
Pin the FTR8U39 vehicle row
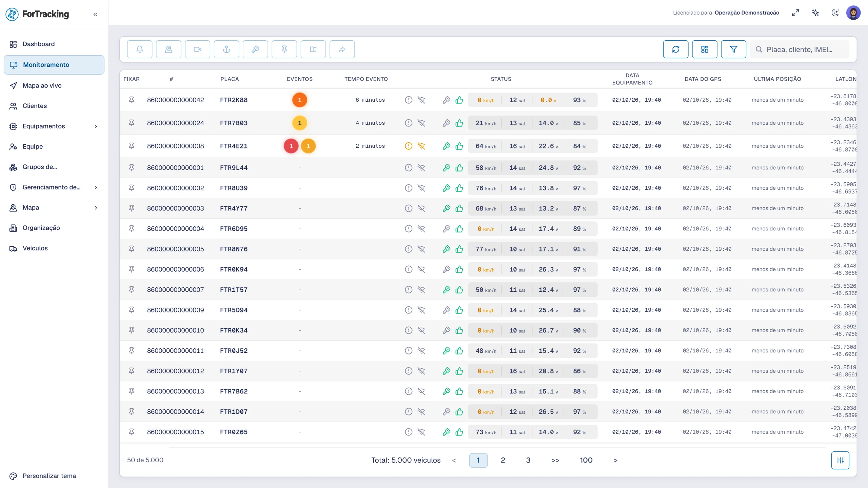click(x=132, y=188)
